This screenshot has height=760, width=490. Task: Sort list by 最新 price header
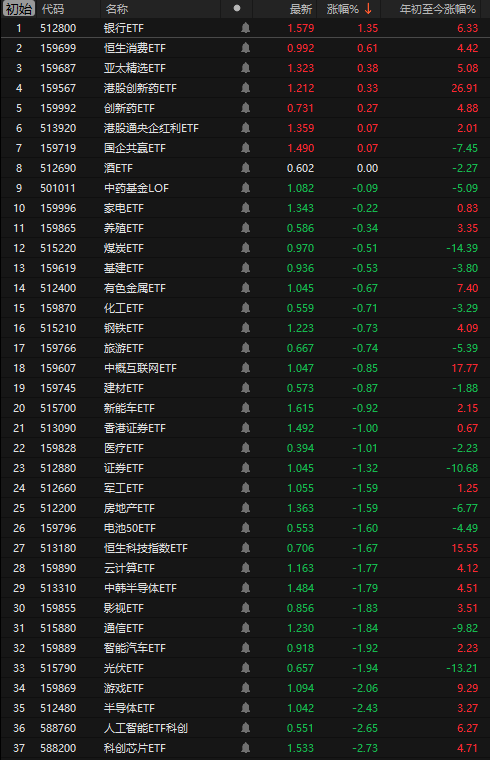coord(301,9)
